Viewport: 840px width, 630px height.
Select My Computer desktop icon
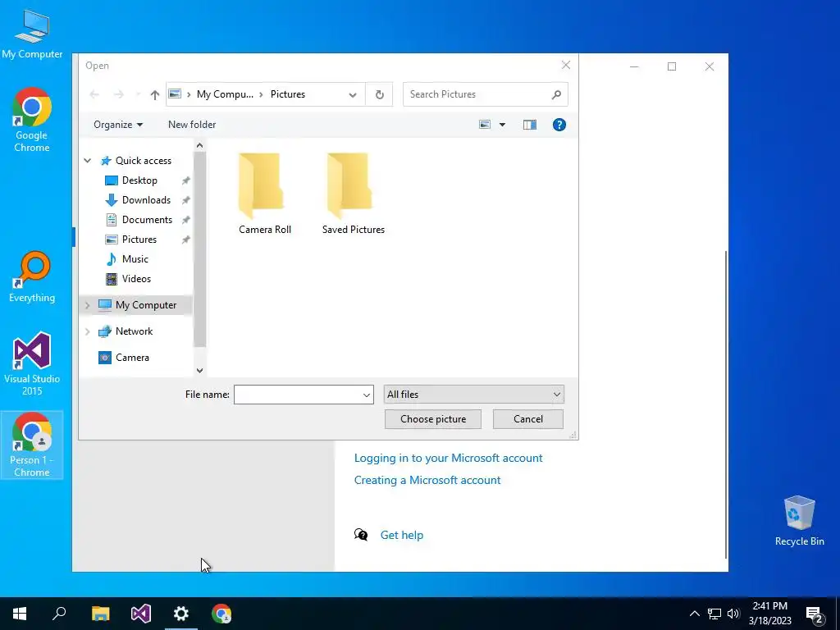32,33
